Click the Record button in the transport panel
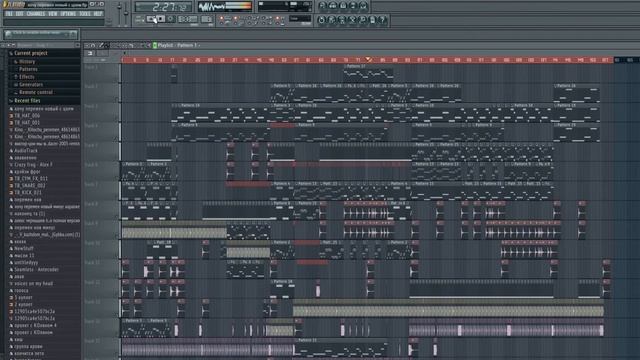The image size is (640, 360). tap(171, 19)
